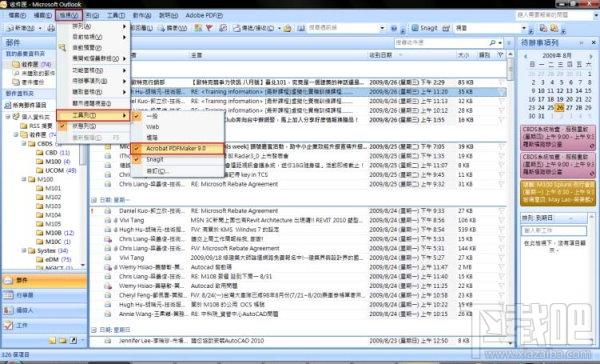Click the print icon in the toolbar
This screenshot has height=364, width=600.
(x=51, y=28)
